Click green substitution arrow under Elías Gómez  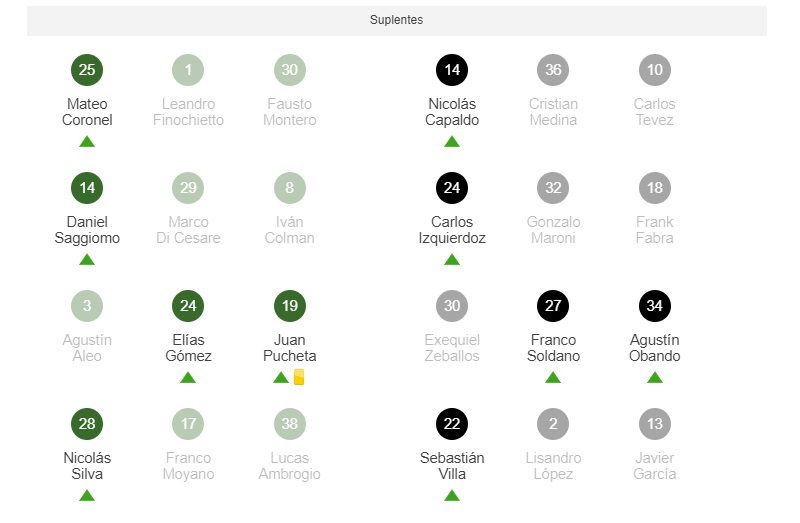click(x=188, y=377)
